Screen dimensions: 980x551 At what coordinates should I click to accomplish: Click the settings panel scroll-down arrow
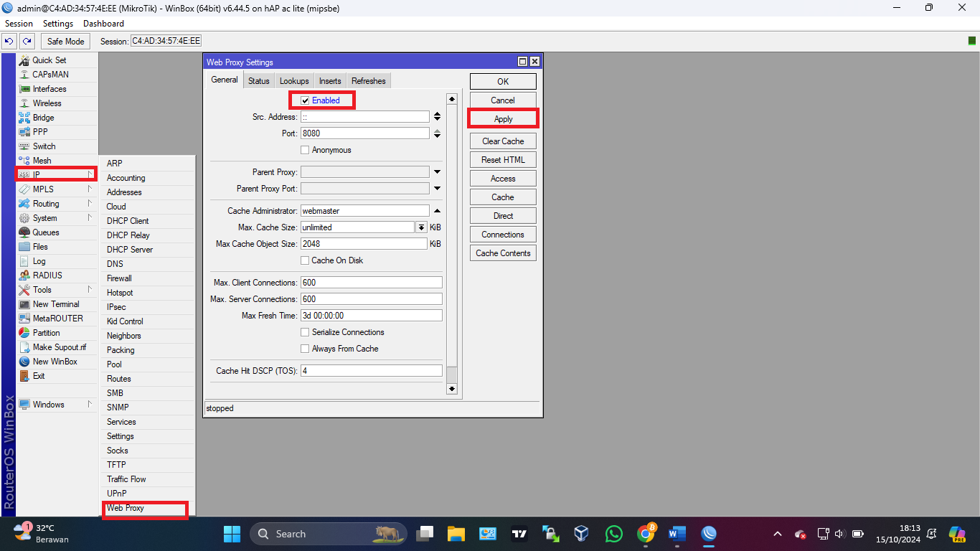(x=452, y=389)
